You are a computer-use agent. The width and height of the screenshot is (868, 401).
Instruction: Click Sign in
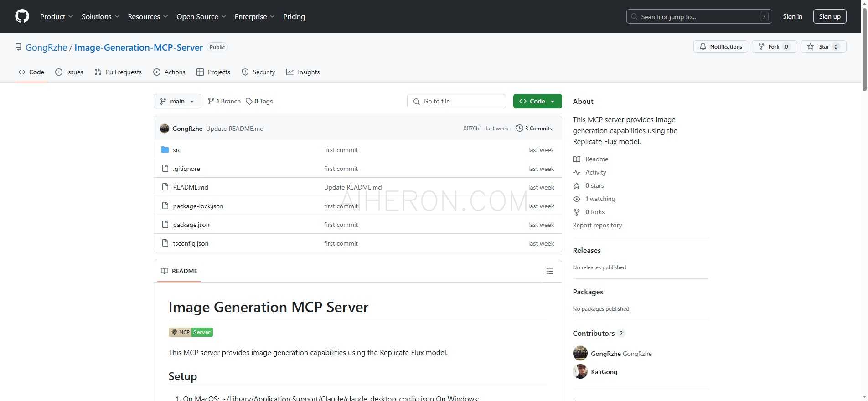click(x=792, y=16)
